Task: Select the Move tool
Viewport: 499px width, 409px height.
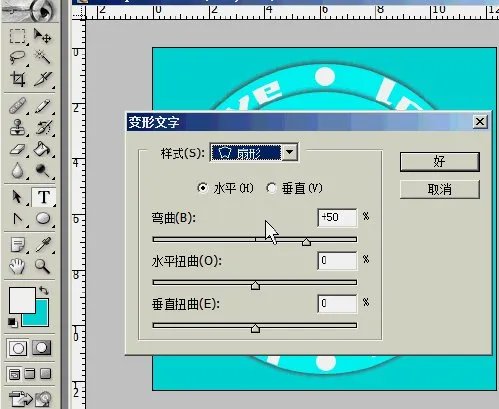Action: point(43,36)
